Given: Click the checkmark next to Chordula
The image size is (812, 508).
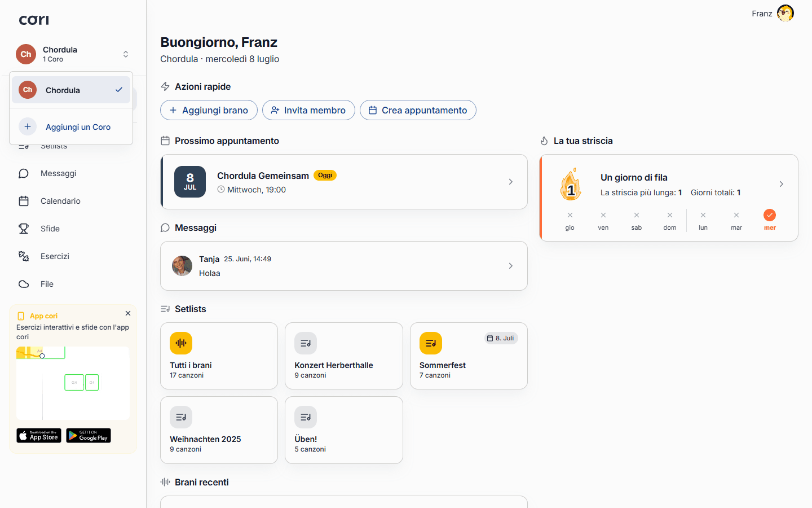Looking at the screenshot, I should tap(119, 90).
